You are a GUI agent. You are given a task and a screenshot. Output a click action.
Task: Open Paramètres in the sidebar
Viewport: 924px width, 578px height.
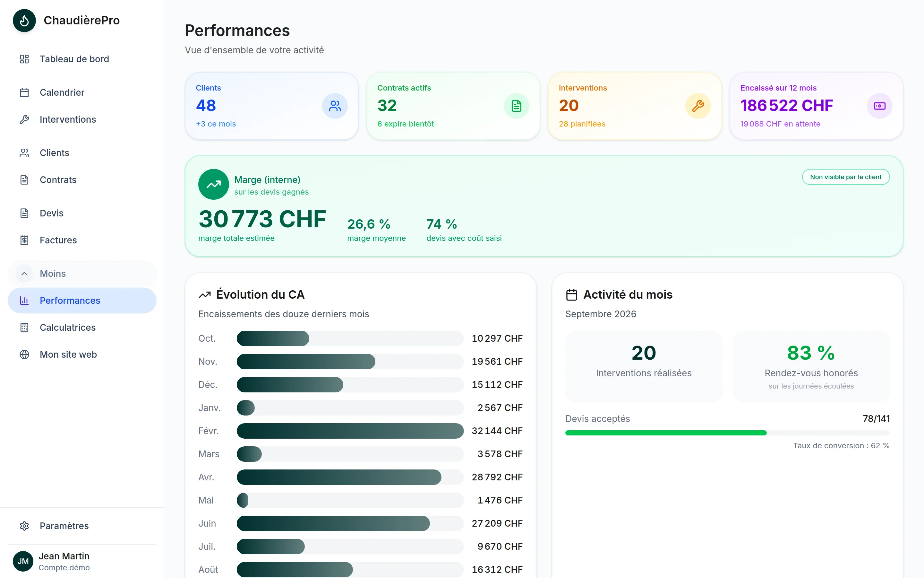pyautogui.click(x=82, y=526)
